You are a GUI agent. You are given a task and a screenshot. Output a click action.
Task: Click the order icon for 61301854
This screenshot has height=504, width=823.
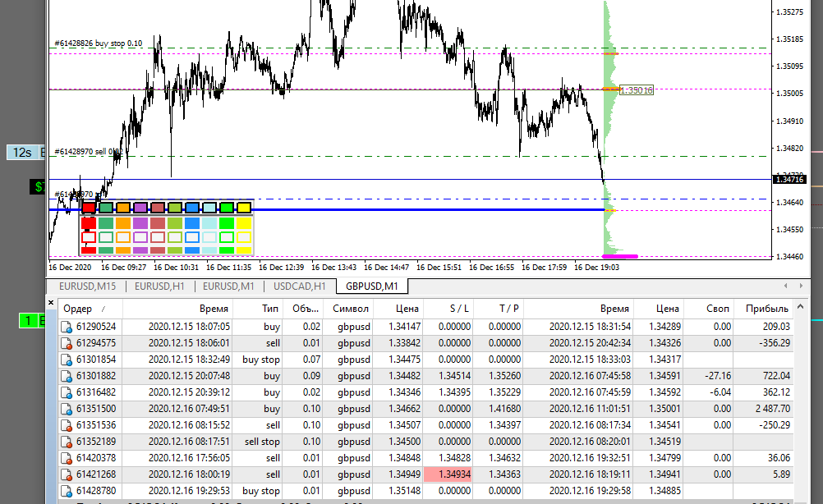click(x=67, y=360)
